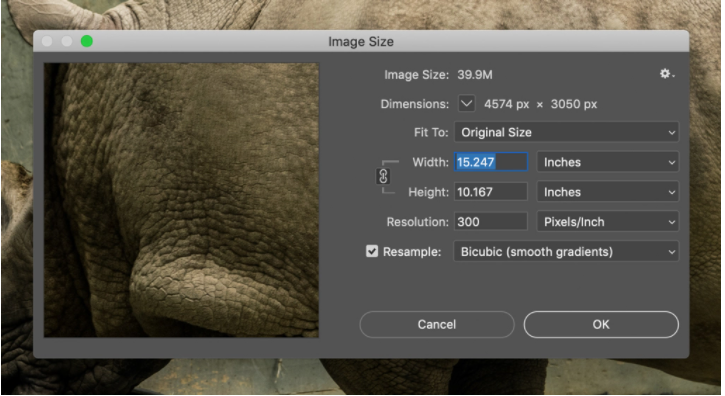The height and width of the screenshot is (396, 725).
Task: Uncheck the Resample checkbox
Action: tap(372, 251)
